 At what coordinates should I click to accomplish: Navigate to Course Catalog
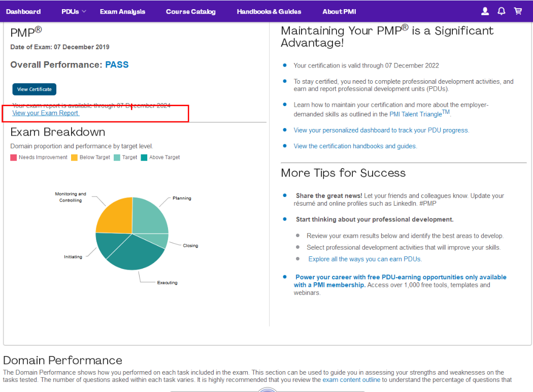coord(190,11)
